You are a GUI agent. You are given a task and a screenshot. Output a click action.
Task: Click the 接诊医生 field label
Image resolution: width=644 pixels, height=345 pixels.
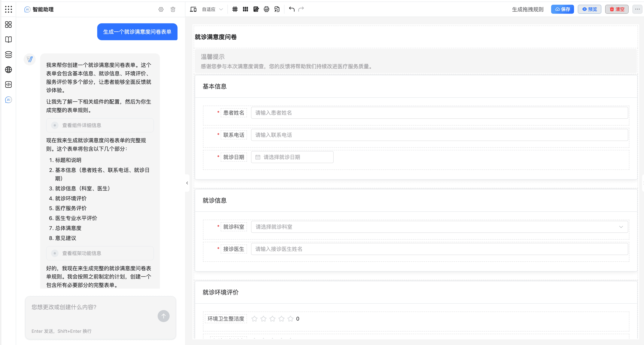pos(233,249)
